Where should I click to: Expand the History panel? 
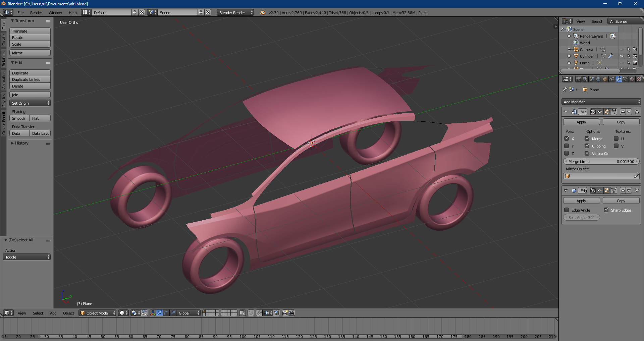[x=21, y=143]
